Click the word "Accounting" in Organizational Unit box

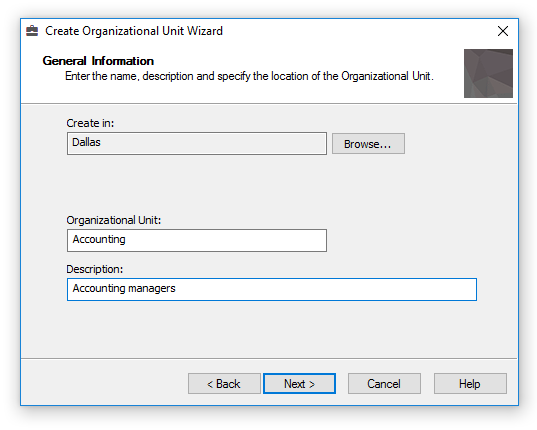pos(99,239)
